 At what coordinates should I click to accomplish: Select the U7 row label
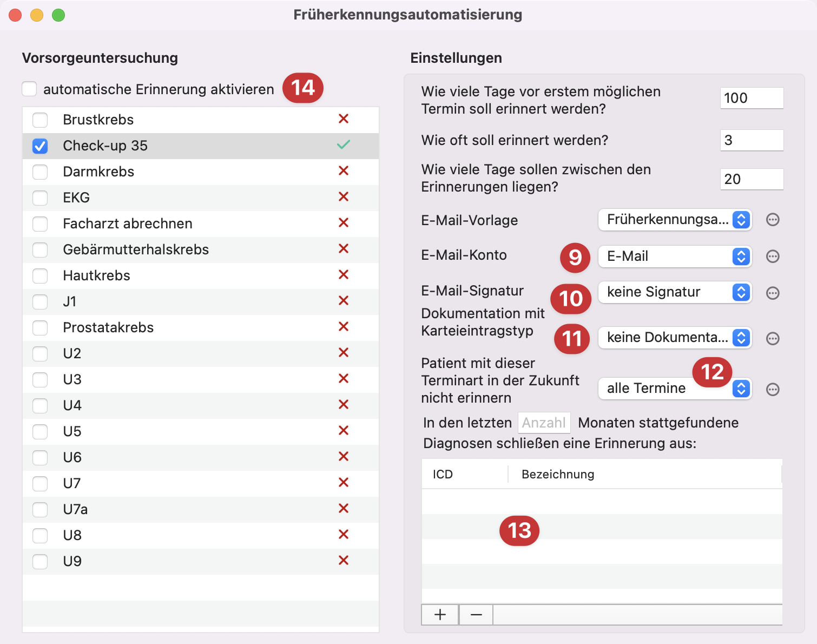[72, 483]
